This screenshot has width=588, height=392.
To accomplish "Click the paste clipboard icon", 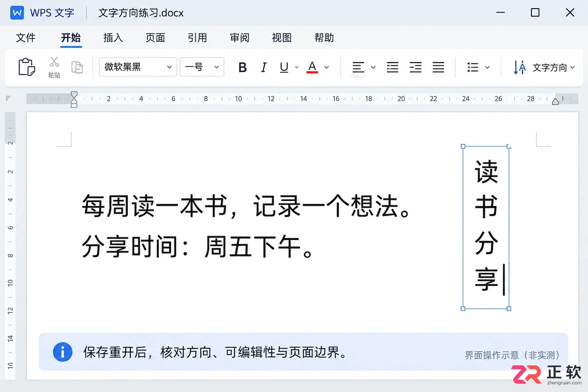I will click(27, 67).
